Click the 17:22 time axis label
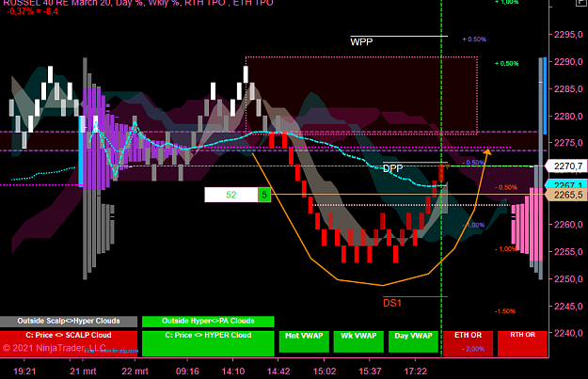Image resolution: width=588 pixels, height=379 pixels. 415,371
